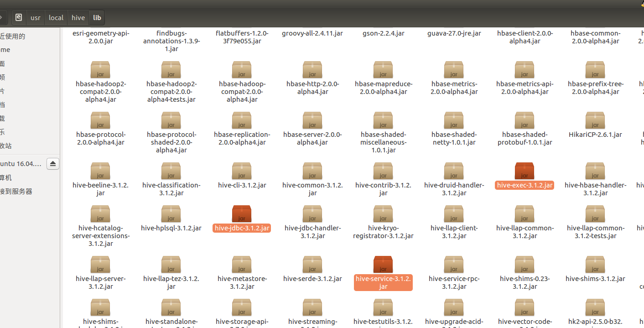Click flatbuffers-1.2.0-3f79e055.jar filename
Screen dimensions: 644x328
tap(242, 37)
